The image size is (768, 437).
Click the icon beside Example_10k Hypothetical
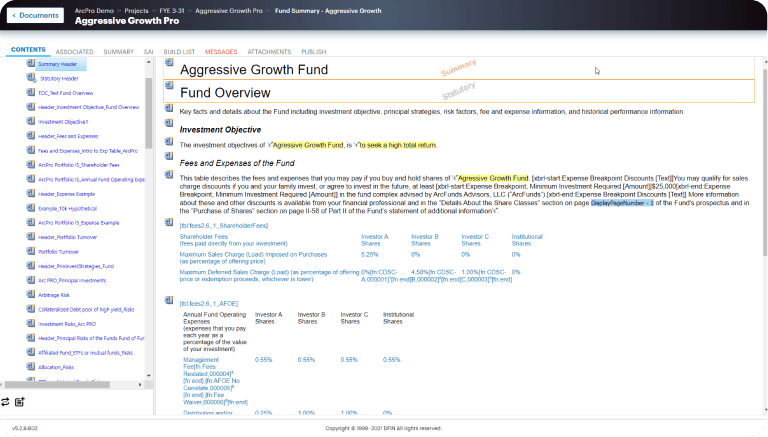(30, 208)
